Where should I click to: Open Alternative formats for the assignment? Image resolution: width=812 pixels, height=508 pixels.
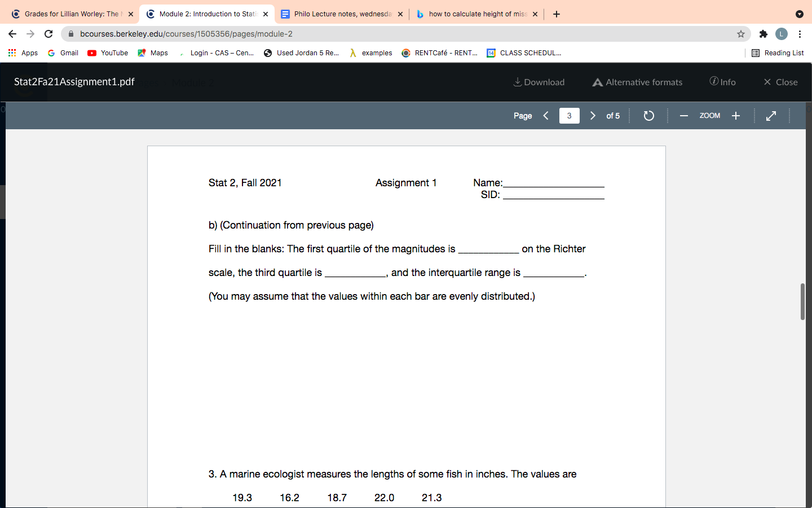pyautogui.click(x=637, y=82)
